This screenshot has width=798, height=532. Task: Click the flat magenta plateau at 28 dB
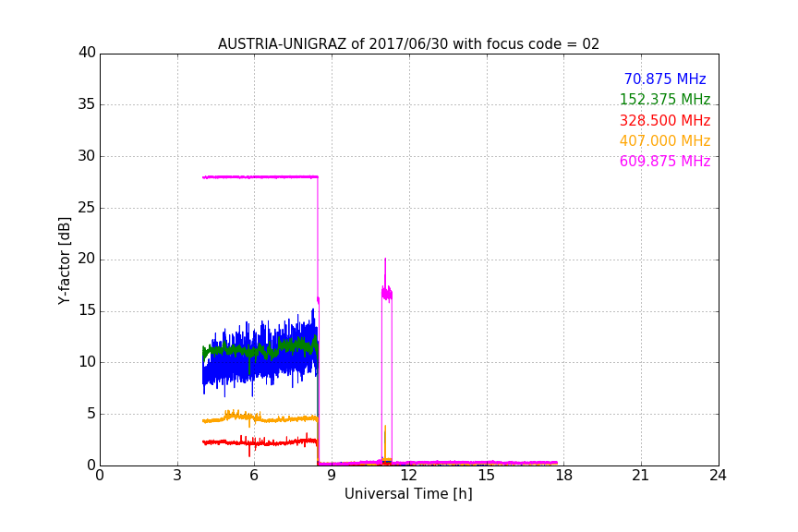260,177
